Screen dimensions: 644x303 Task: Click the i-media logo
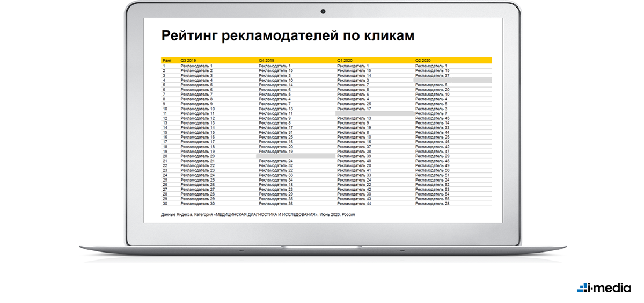pos(604,288)
